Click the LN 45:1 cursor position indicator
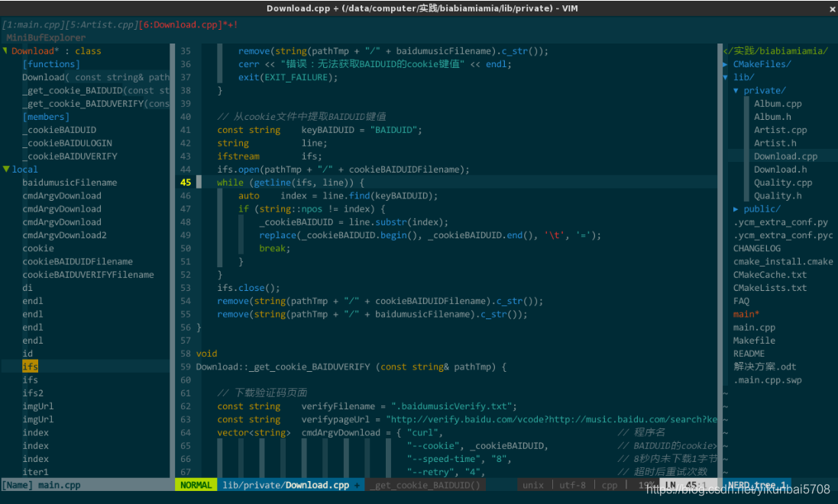Viewport: 838px width, 504px height. tap(685, 484)
